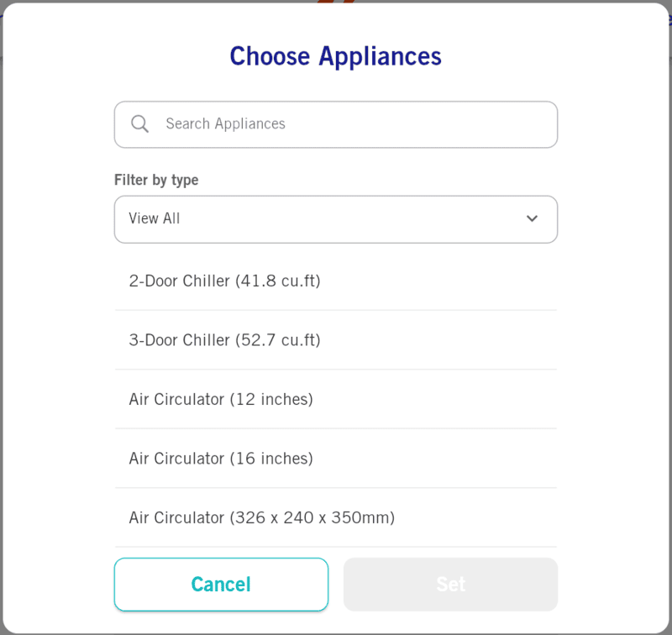Open the Filter by type dropdown
This screenshot has width=672, height=635.
click(x=336, y=219)
